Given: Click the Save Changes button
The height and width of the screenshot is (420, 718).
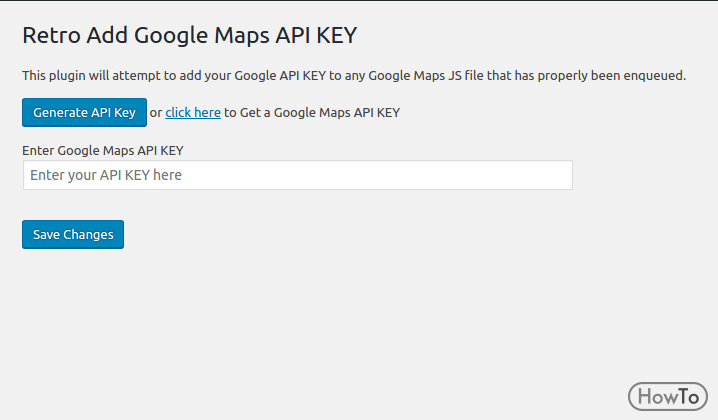Looking at the screenshot, I should coord(73,235).
